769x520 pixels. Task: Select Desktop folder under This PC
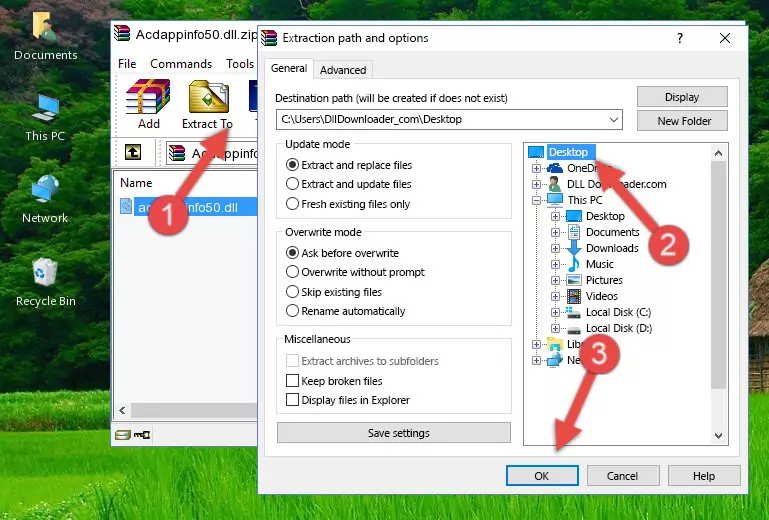(x=605, y=216)
